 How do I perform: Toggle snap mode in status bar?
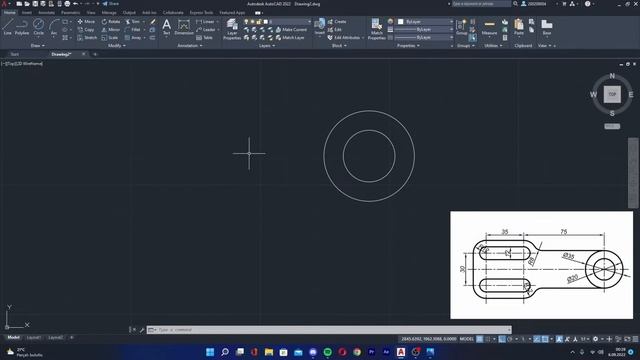[488, 339]
